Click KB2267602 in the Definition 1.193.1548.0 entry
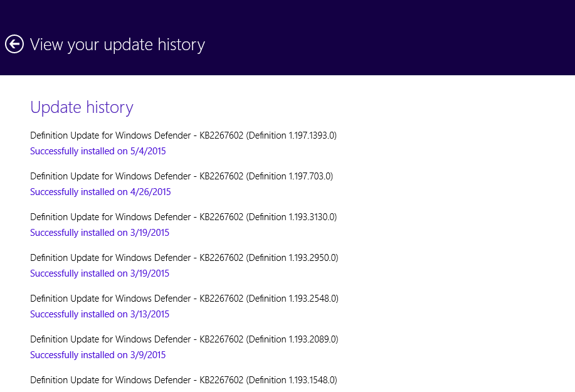Image resolution: width=575 pixels, height=392 pixels. [221, 379]
